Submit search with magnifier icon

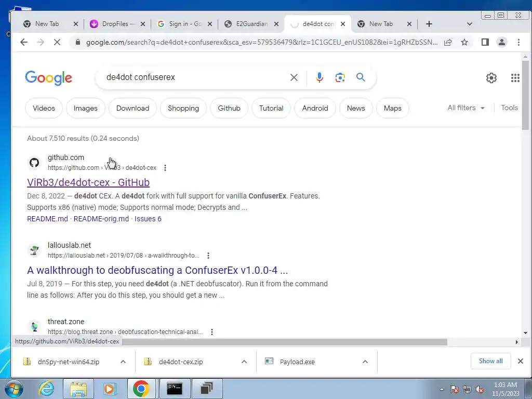(361, 77)
